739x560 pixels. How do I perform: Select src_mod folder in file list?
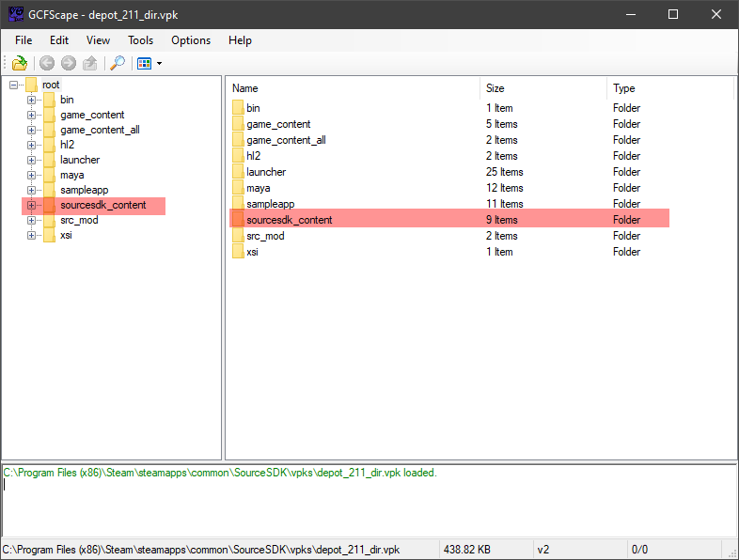tap(265, 237)
